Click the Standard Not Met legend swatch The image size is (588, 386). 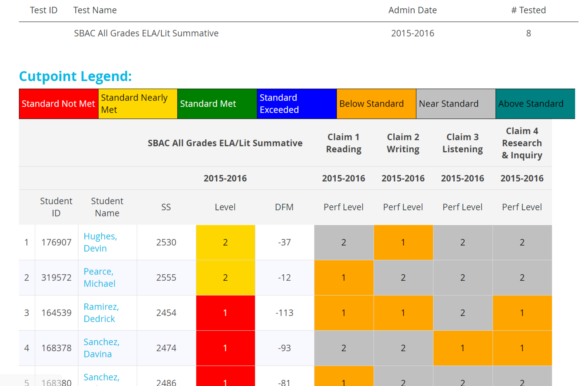[58, 104]
